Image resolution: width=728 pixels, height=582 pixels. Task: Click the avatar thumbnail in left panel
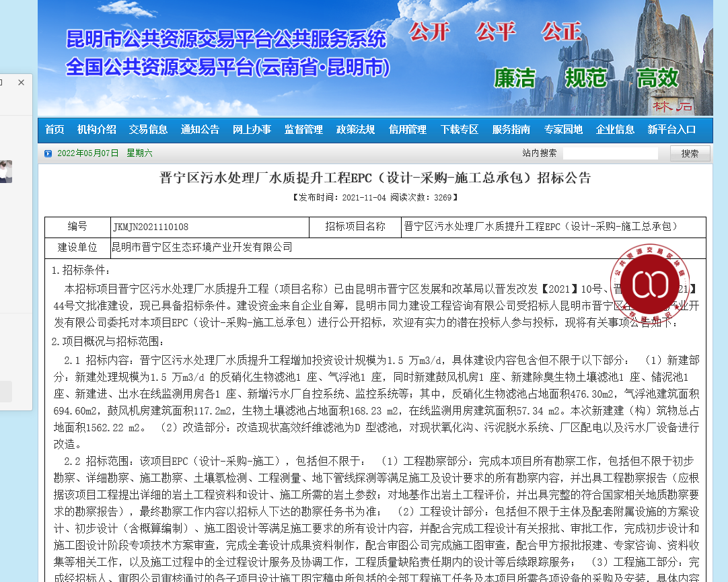[x=6, y=172]
